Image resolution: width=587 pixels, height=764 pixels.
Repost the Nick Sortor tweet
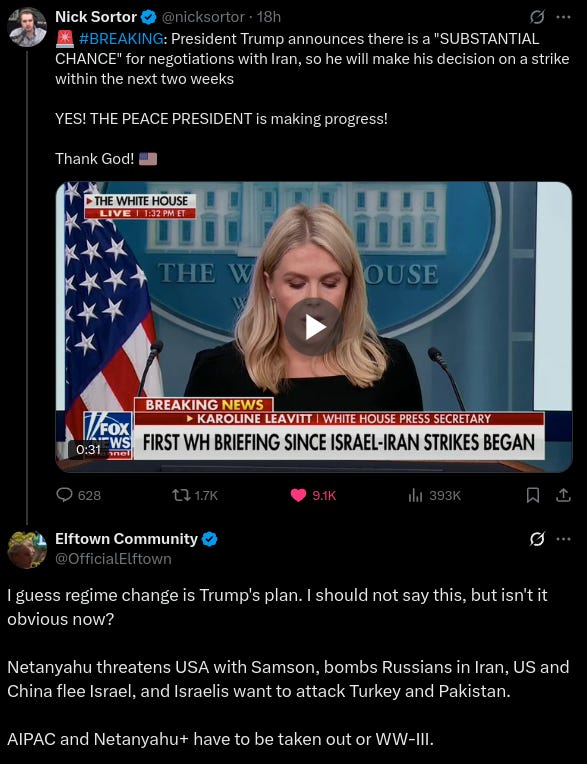tap(194, 495)
